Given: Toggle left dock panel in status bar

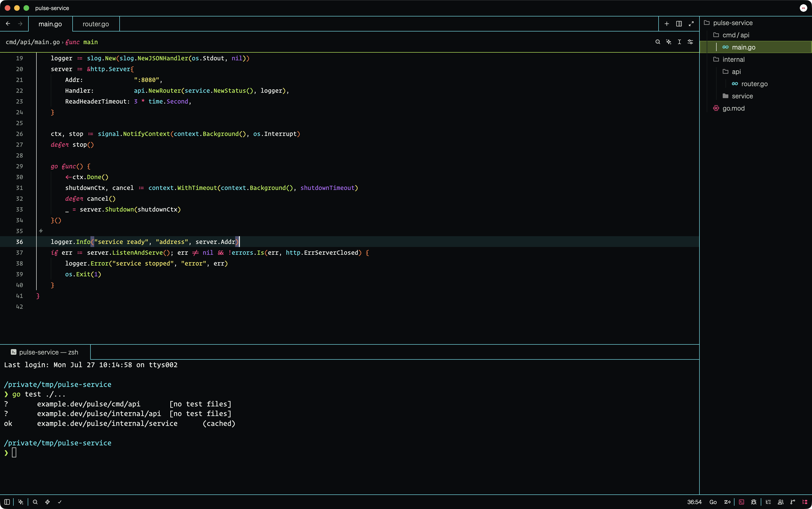Looking at the screenshot, I should point(7,502).
